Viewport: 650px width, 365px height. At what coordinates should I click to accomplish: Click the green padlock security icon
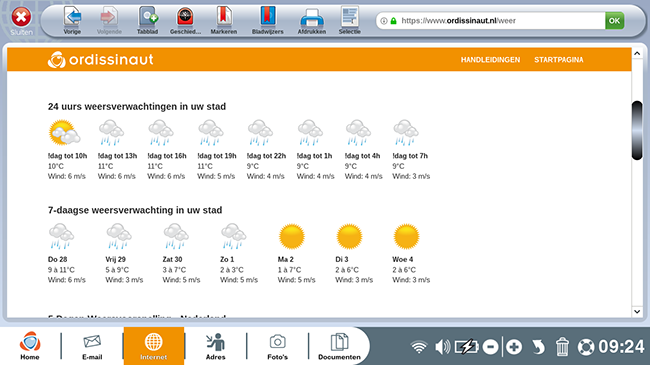click(x=393, y=21)
